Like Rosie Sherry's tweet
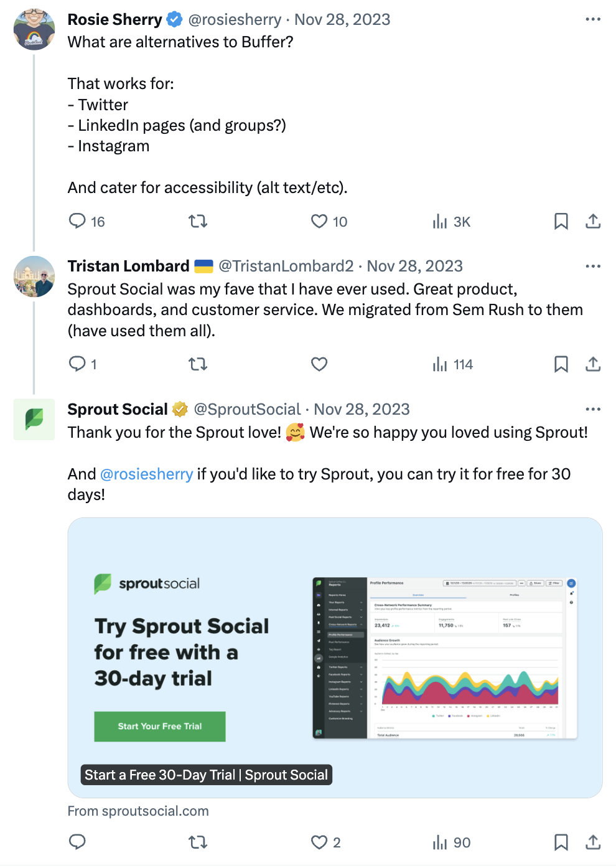Viewport: 616px width, 868px height. pos(319,221)
